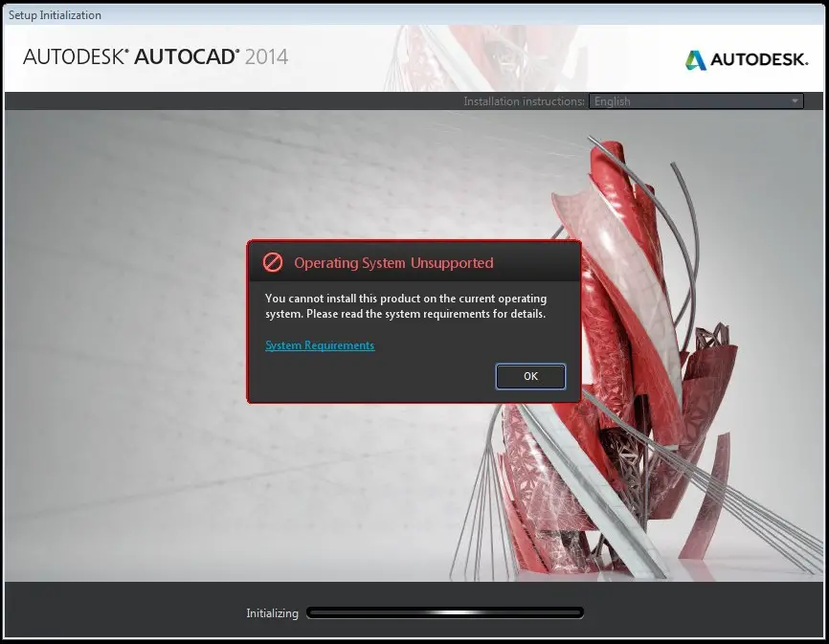Open the Installation instructions language dropdown
Screen dimensions: 829x644
click(x=696, y=100)
